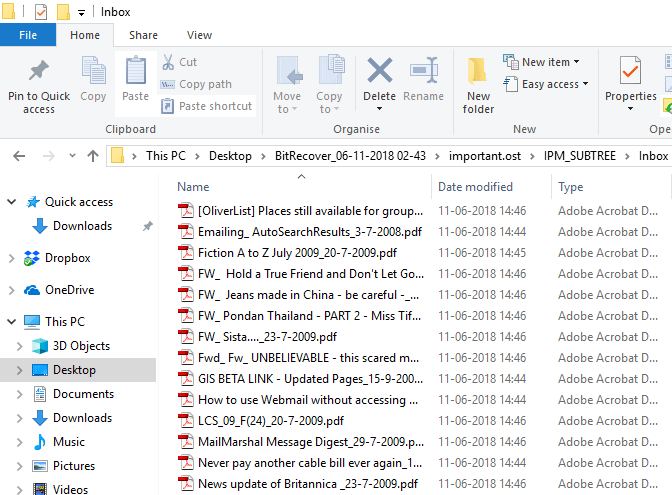Sort by the Type column header
This screenshot has width=672, height=495.
click(x=570, y=187)
